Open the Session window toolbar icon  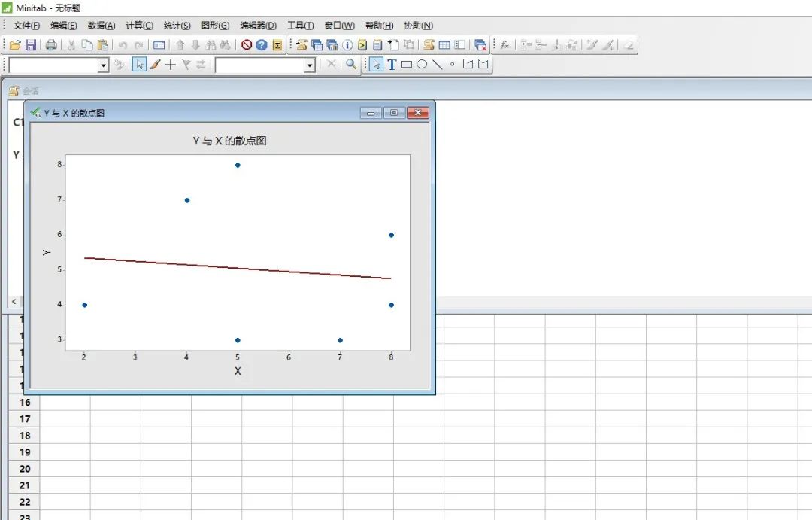[x=429, y=45]
